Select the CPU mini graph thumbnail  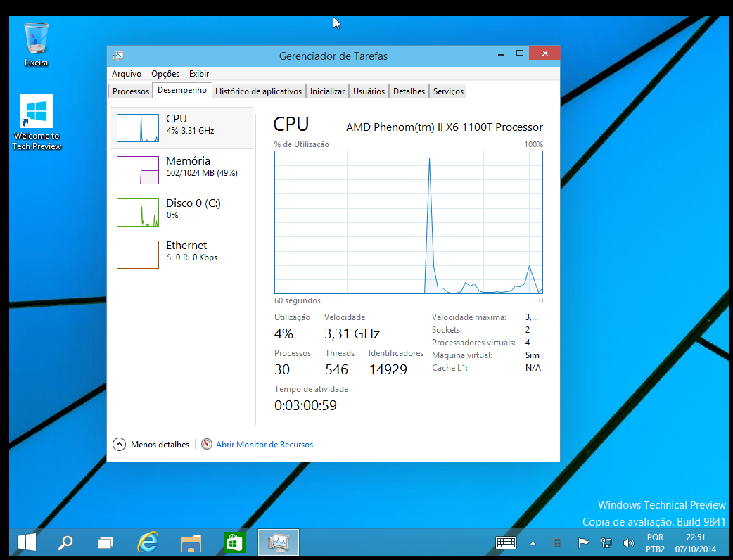tap(137, 128)
